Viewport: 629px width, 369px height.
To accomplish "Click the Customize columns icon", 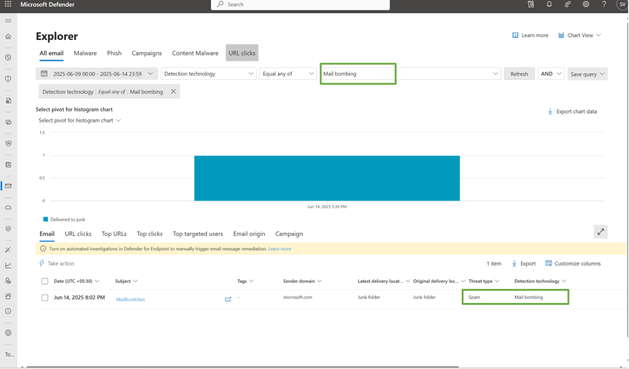I will point(548,263).
